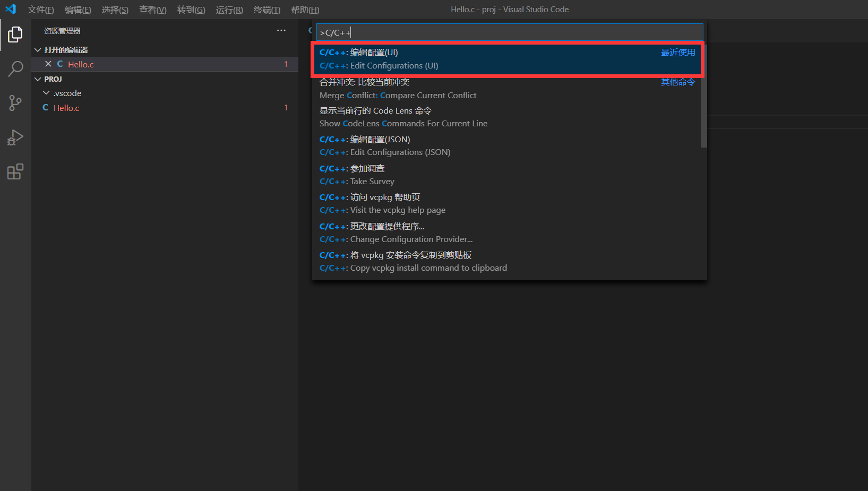The height and width of the screenshot is (491, 868).
Task: Run C/C++: 编辑配置(JSON) command
Action: (506, 146)
